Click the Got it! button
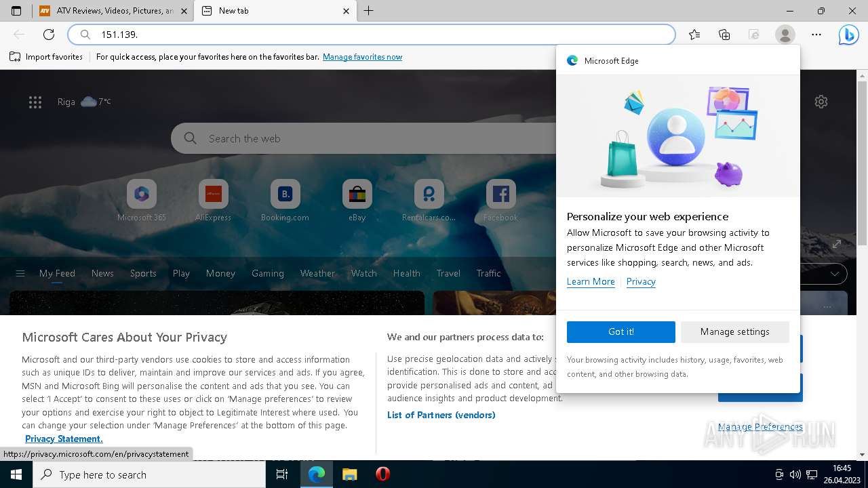The image size is (868, 488). (x=621, y=331)
